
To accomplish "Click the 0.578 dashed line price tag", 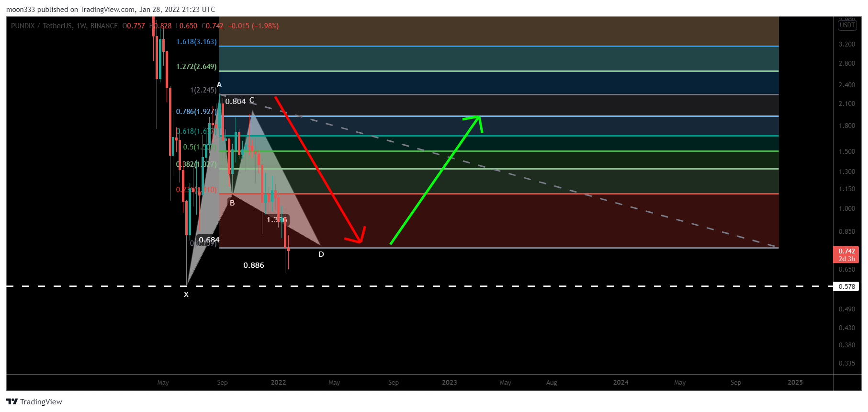I will (x=846, y=286).
